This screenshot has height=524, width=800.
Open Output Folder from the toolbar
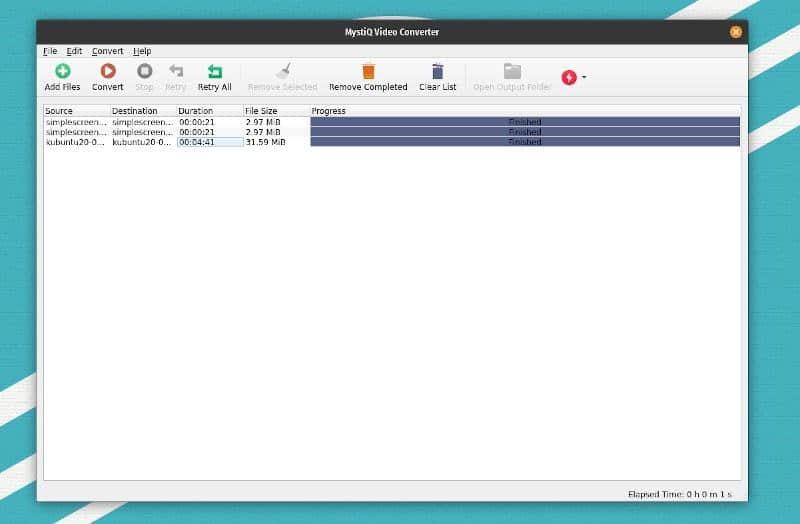coord(512,71)
